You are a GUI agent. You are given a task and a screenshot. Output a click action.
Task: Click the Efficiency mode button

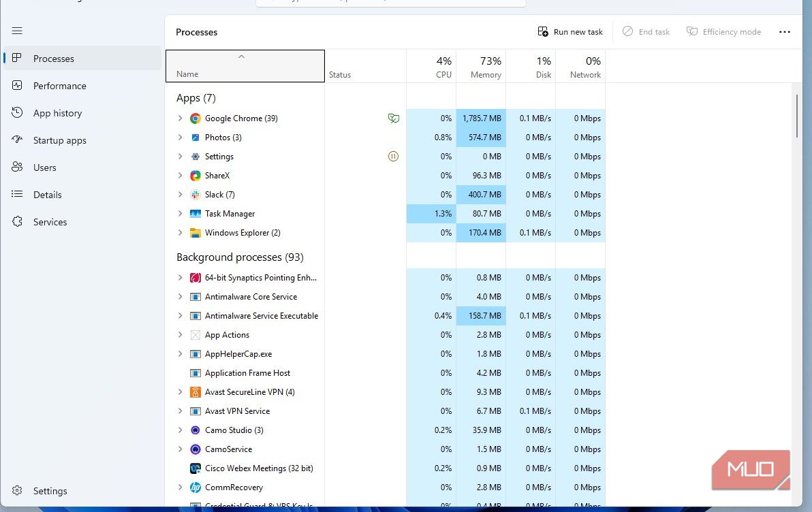coord(723,31)
